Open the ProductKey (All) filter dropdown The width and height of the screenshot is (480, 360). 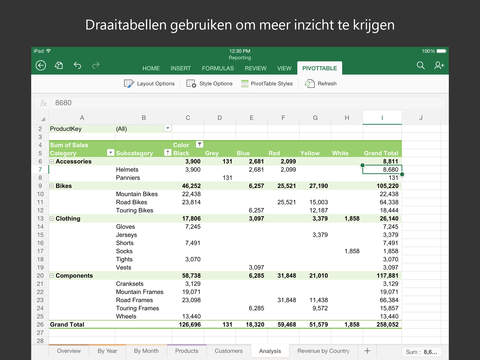pyautogui.click(x=168, y=128)
